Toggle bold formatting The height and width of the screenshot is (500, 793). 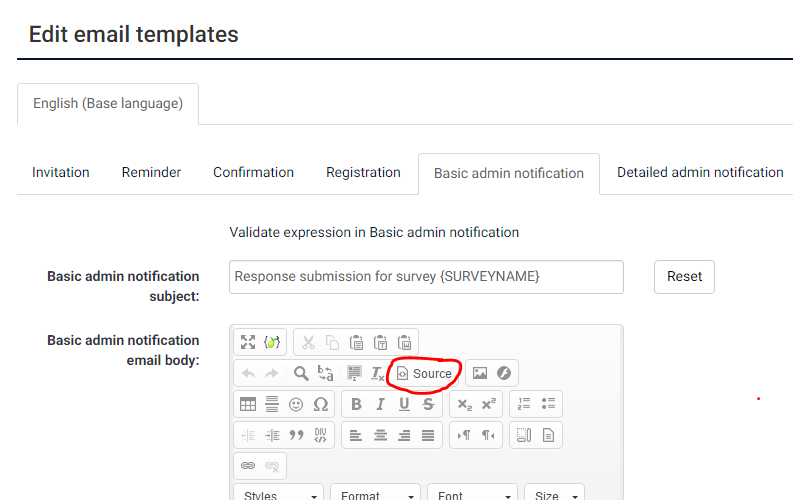click(x=356, y=404)
